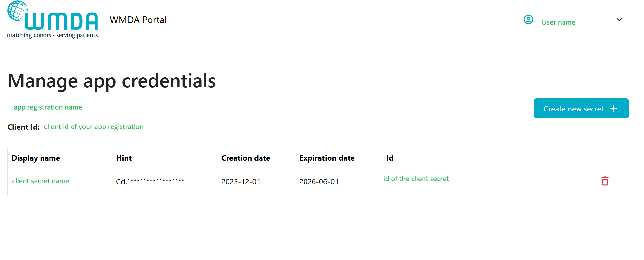The height and width of the screenshot is (260, 644).
Task: Click the 2025-12-01 creation date cell
Action: [241, 182]
